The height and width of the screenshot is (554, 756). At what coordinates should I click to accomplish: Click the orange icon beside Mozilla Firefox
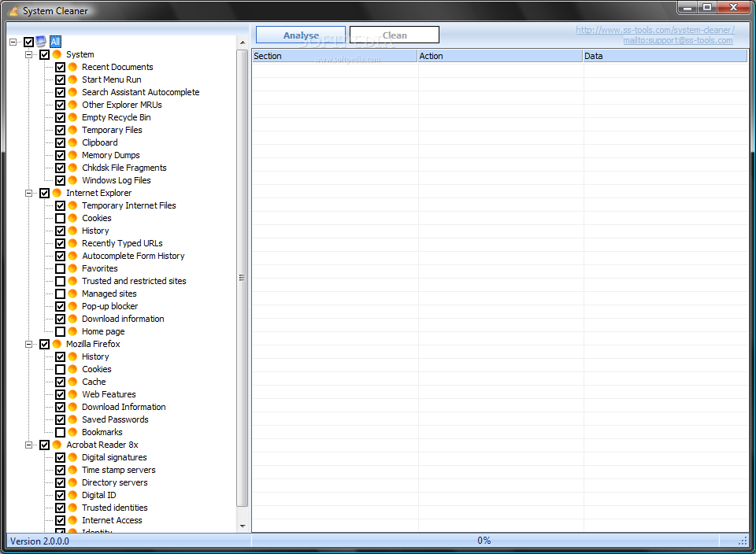tap(57, 344)
